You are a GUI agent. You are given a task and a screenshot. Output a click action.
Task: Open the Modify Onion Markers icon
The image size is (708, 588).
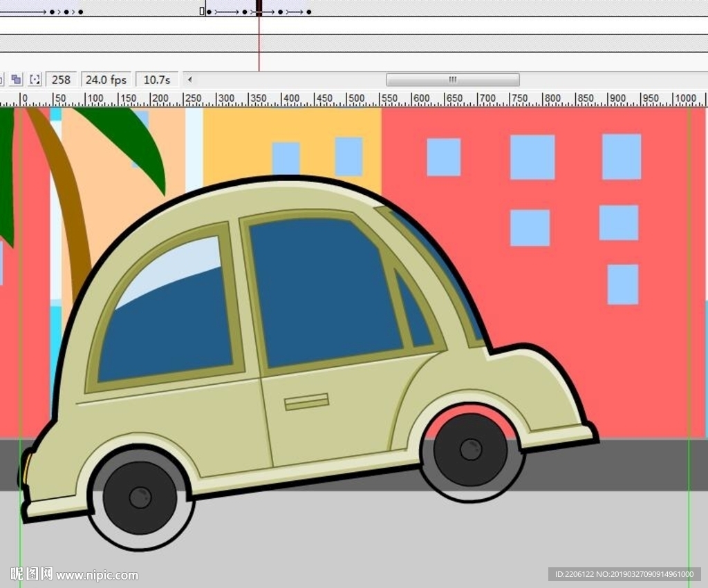point(35,80)
